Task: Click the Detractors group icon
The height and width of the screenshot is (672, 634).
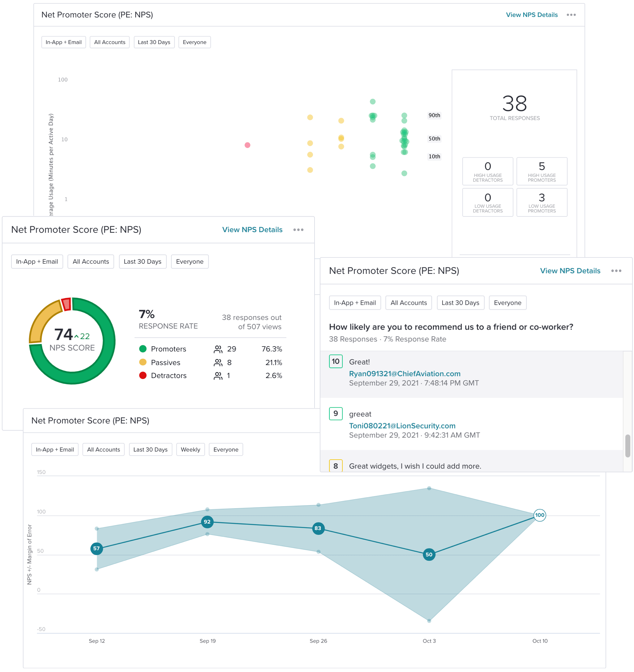Action: point(218,376)
